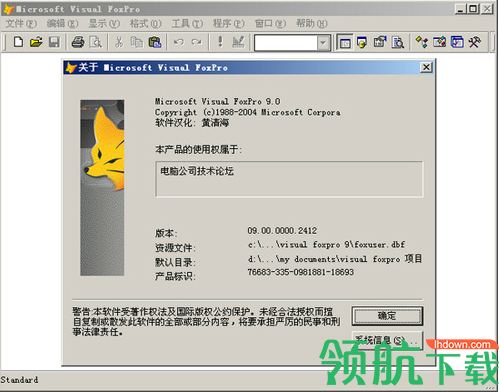Open the 编辑(E) menu
The width and height of the screenshot is (499, 392).
click(x=62, y=24)
